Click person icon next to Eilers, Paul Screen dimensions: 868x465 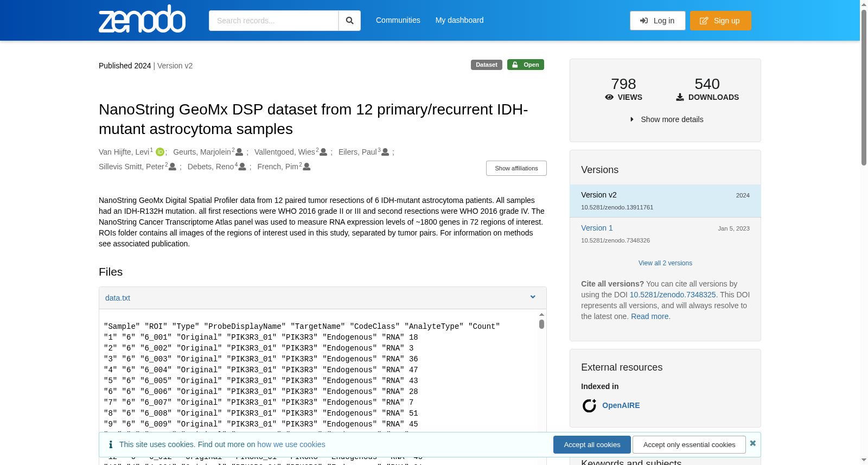tap(385, 152)
